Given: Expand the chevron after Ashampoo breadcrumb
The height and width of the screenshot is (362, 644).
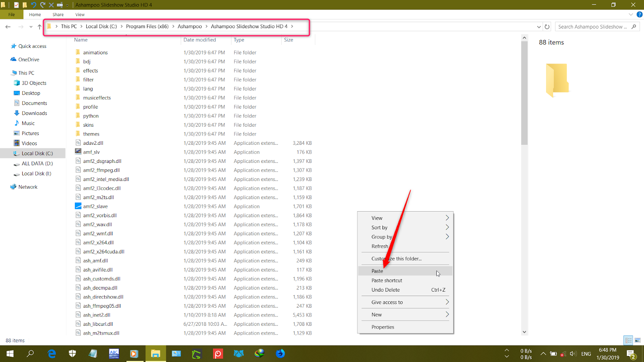Looking at the screenshot, I should tap(206, 27).
